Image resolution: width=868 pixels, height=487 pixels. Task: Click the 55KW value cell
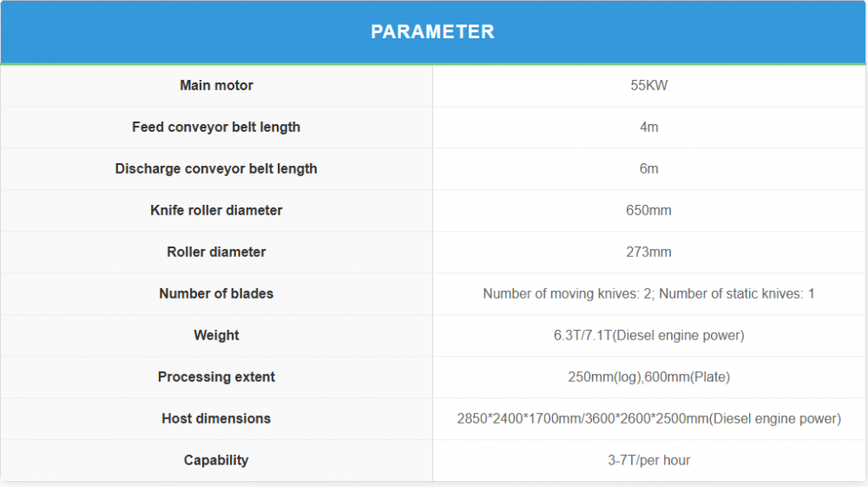[x=648, y=85]
